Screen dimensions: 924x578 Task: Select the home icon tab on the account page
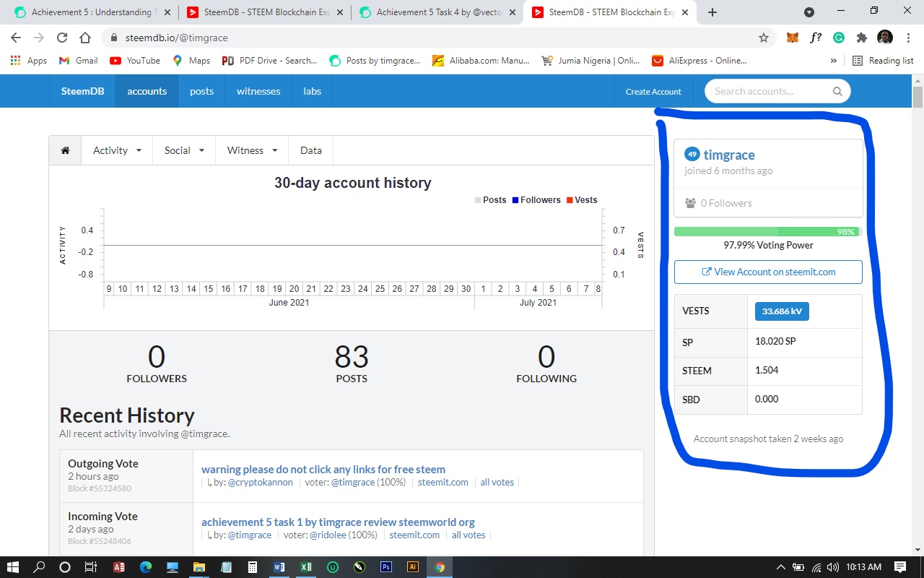click(x=64, y=150)
